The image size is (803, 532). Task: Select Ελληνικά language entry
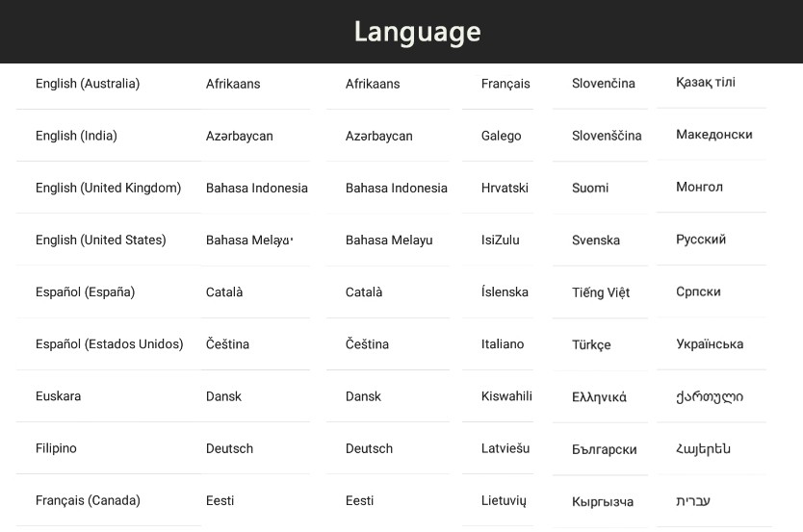[x=600, y=397]
